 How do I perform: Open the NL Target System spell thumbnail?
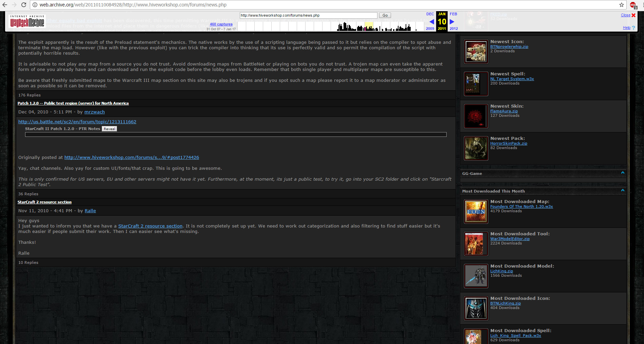click(476, 84)
